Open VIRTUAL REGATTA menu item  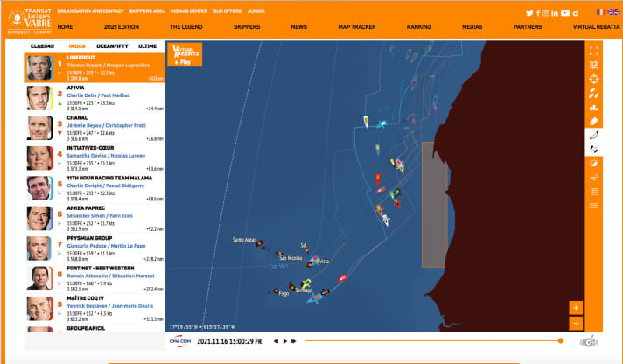coord(596,26)
